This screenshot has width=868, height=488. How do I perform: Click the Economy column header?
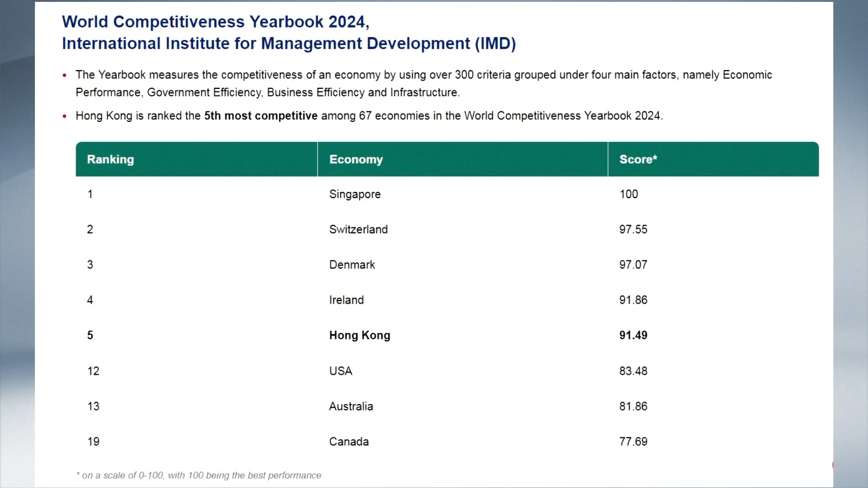pyautogui.click(x=356, y=159)
